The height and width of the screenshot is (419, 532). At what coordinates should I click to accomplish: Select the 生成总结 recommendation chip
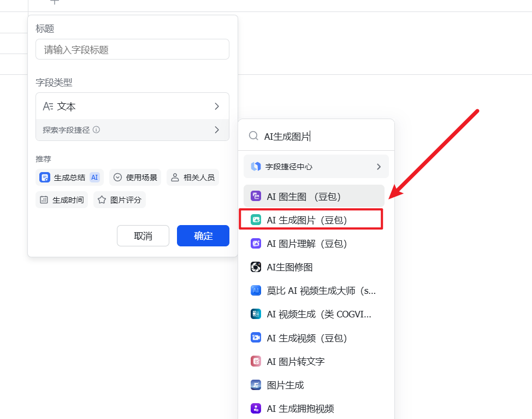pos(69,178)
